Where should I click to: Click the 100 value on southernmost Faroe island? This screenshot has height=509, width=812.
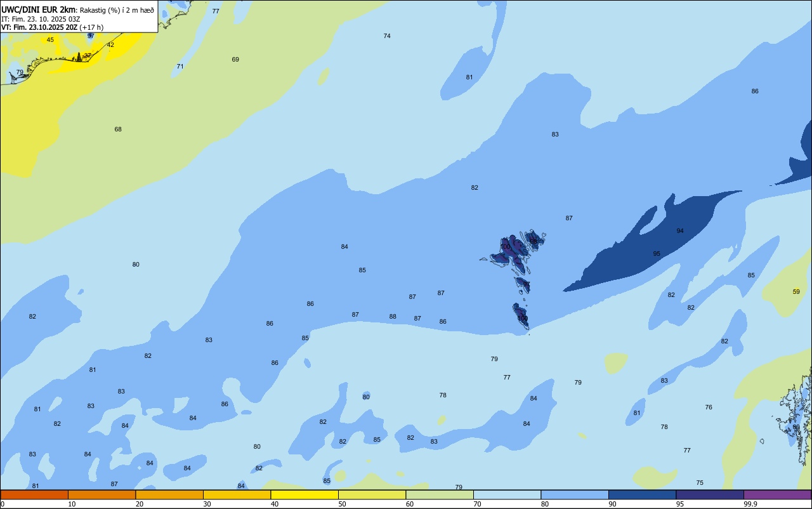click(522, 319)
